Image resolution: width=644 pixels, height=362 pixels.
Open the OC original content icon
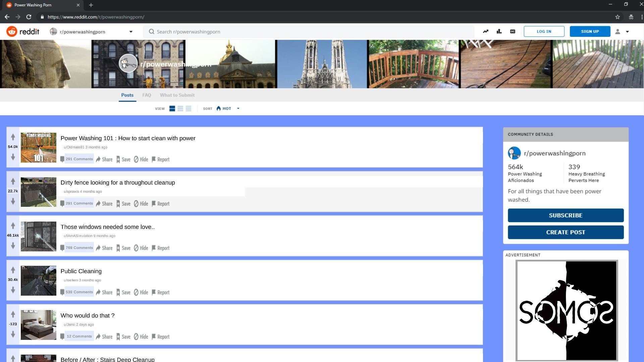(x=513, y=32)
